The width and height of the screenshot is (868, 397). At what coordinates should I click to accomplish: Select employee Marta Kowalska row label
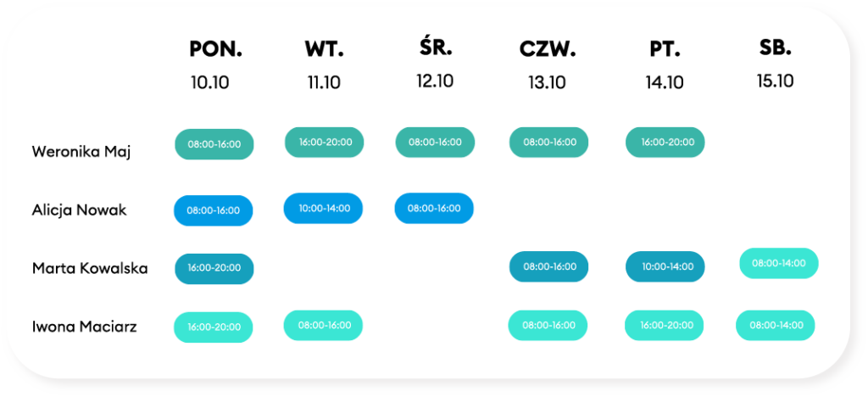click(x=90, y=269)
